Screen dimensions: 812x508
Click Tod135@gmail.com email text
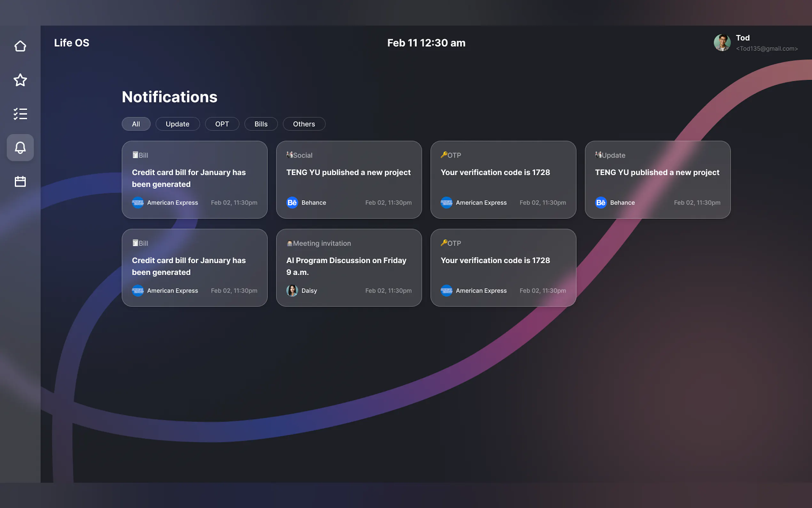coord(767,49)
